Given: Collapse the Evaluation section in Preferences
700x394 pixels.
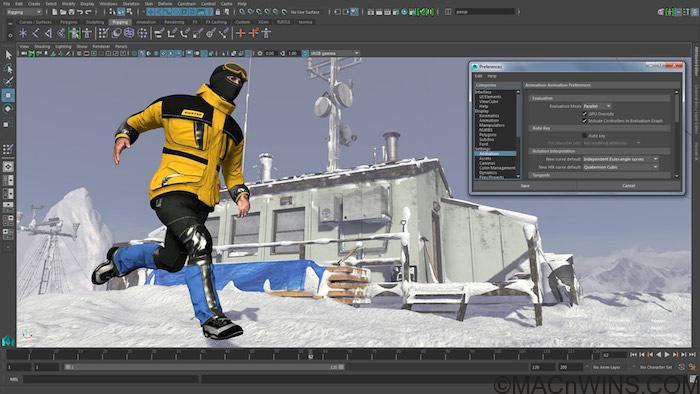Looking at the screenshot, I should pyautogui.click(x=599, y=98).
